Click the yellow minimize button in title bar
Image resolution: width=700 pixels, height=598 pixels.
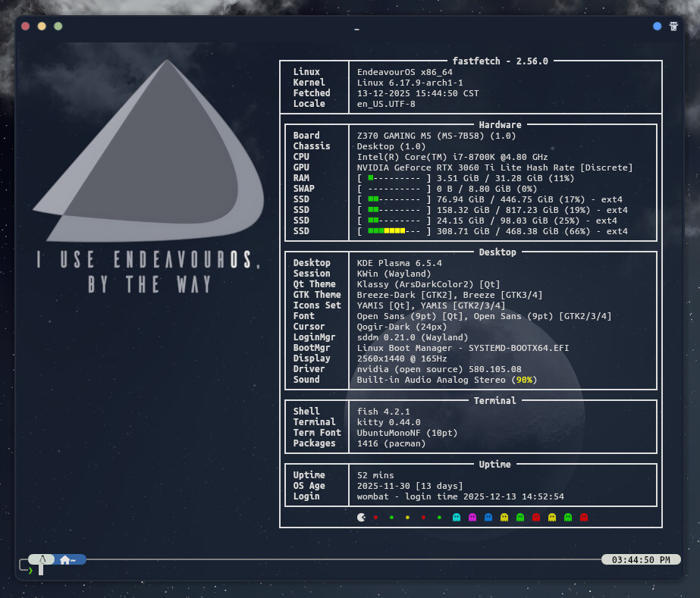(42, 26)
